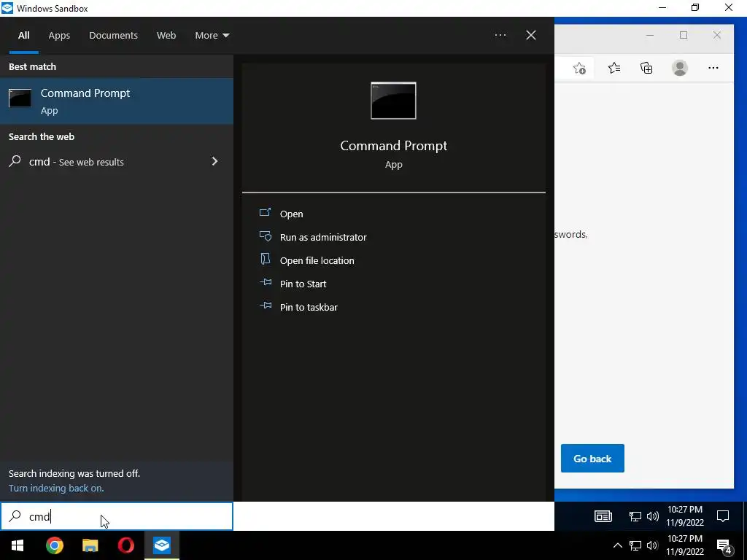Launch Google Chrome from taskbar
The height and width of the screenshot is (560, 747).
pos(55,545)
